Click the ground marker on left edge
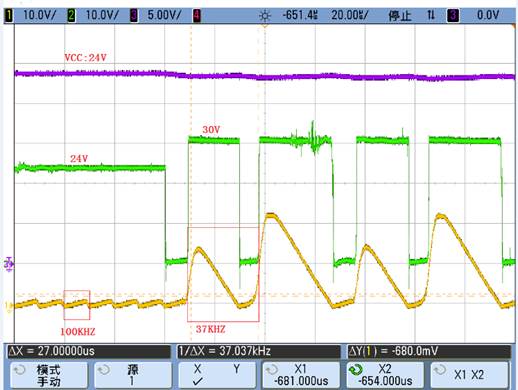This screenshot has width=518, height=390. point(8,264)
